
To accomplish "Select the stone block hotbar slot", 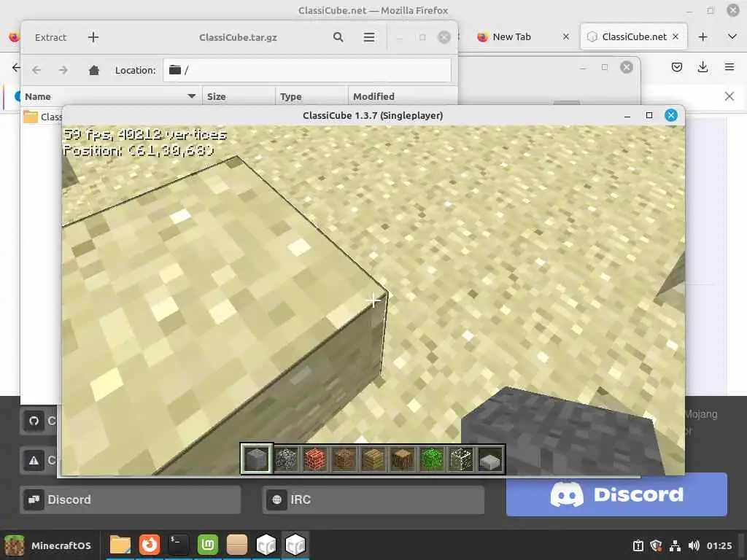I will point(256,459).
